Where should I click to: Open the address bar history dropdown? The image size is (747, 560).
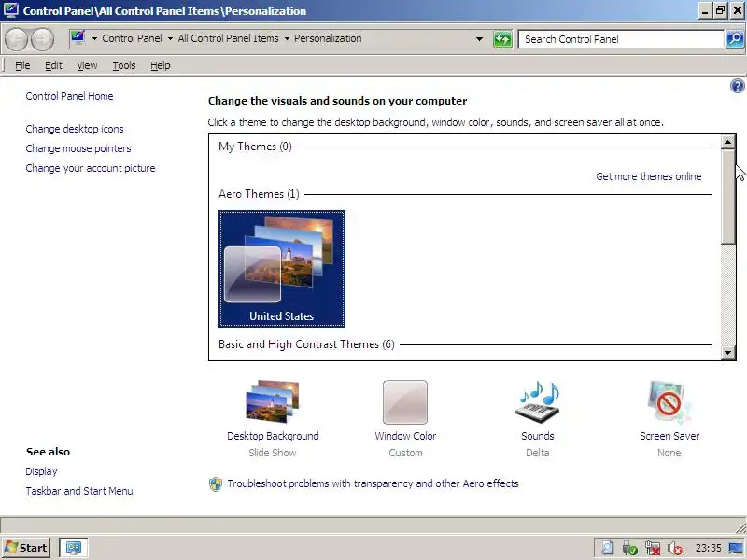click(x=479, y=39)
